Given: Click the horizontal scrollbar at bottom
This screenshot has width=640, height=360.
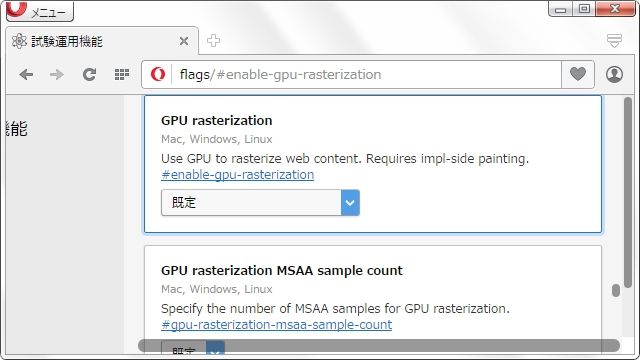Looking at the screenshot, I should coord(379,345).
